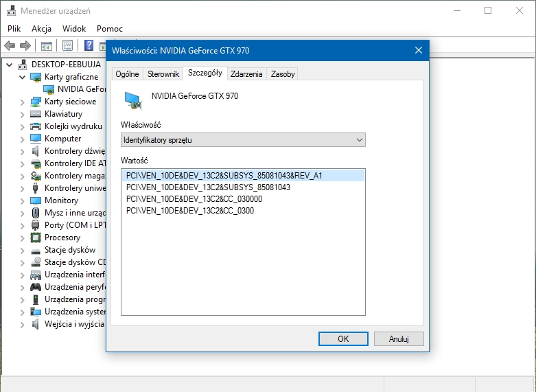The width and height of the screenshot is (536, 392).
Task: Collapse the Karty graficzne branch
Action: point(22,77)
